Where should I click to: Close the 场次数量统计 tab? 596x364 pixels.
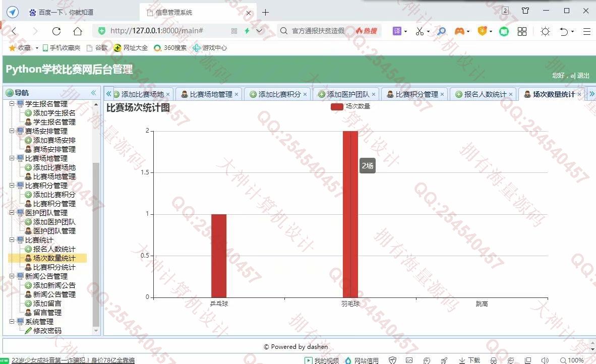click(579, 94)
